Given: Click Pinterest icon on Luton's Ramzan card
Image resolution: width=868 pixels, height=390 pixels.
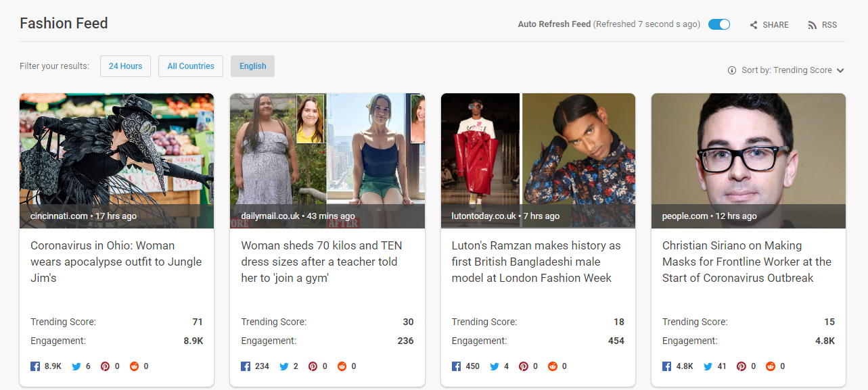Looking at the screenshot, I should click(x=524, y=366).
